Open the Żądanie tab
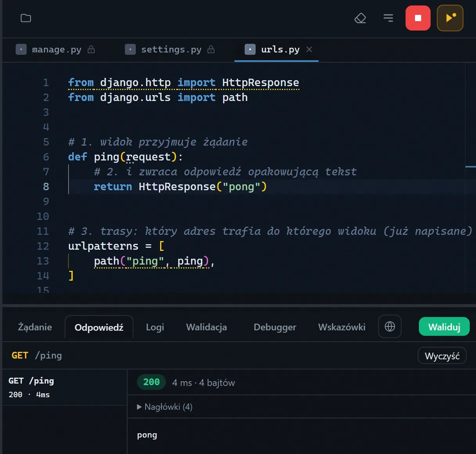 (x=35, y=327)
